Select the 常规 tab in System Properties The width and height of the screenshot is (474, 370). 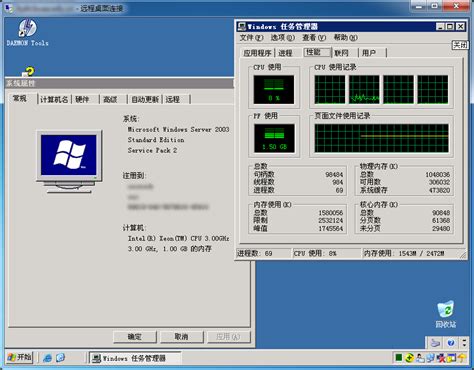tap(22, 98)
